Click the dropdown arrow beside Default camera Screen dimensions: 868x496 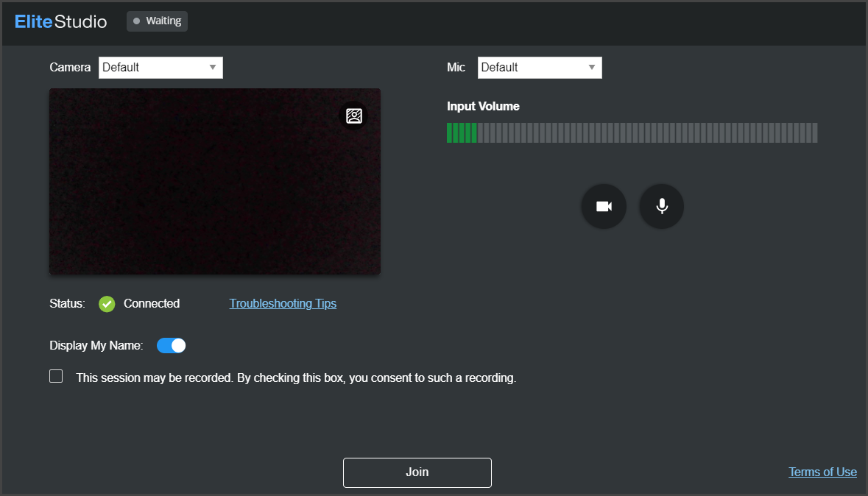(x=214, y=67)
